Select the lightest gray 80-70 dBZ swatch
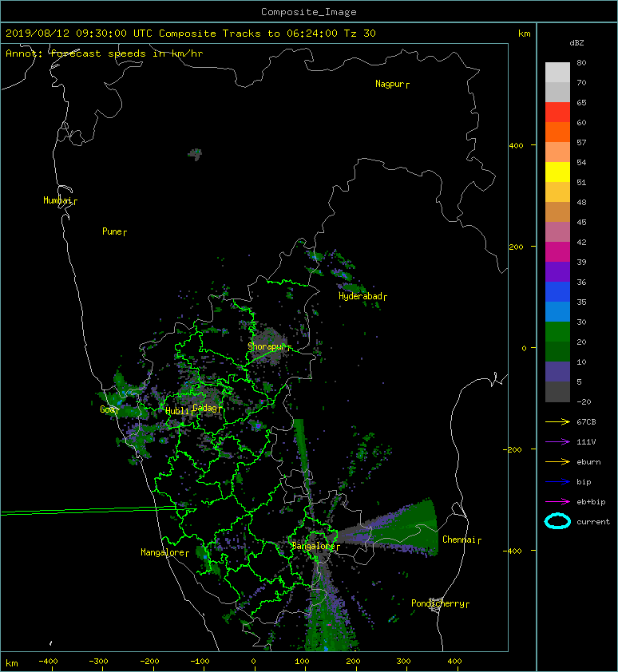The width and height of the screenshot is (618, 672). pyautogui.click(x=557, y=72)
